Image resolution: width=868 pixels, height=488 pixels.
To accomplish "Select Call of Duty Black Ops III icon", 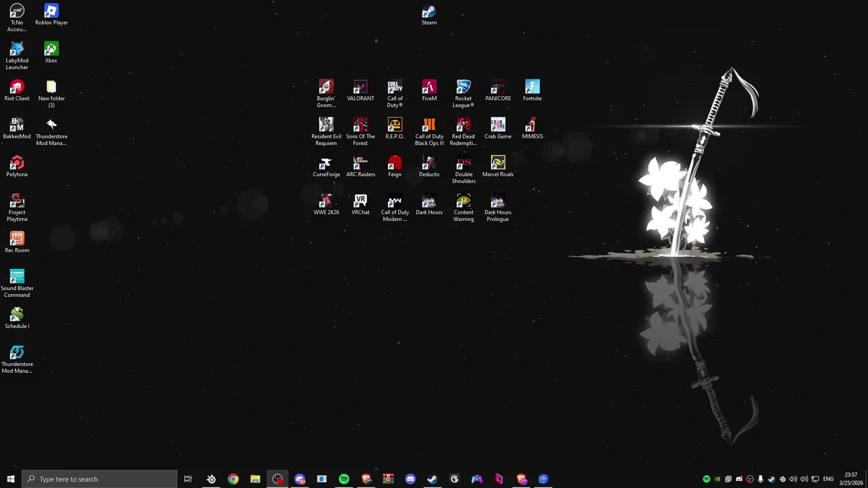I will [429, 132].
